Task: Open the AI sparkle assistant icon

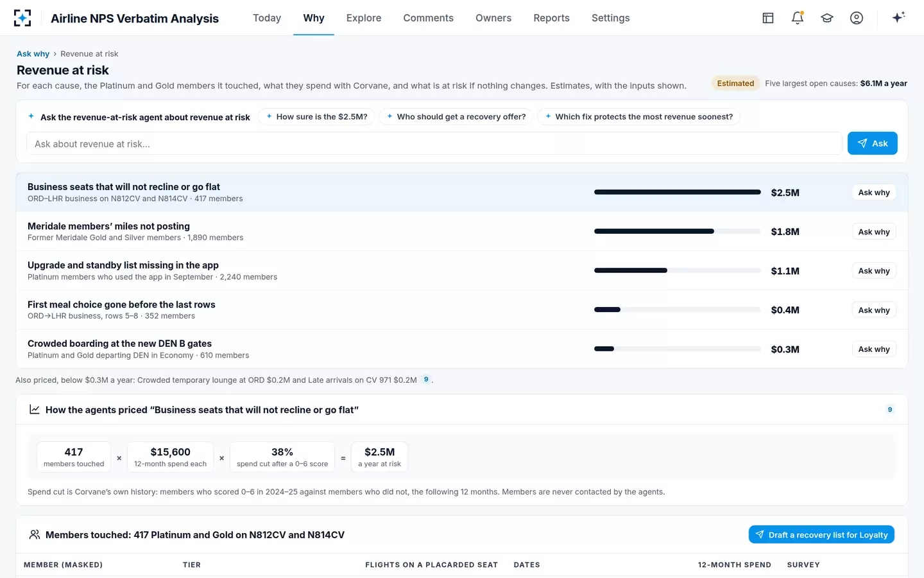Action: pos(898,17)
